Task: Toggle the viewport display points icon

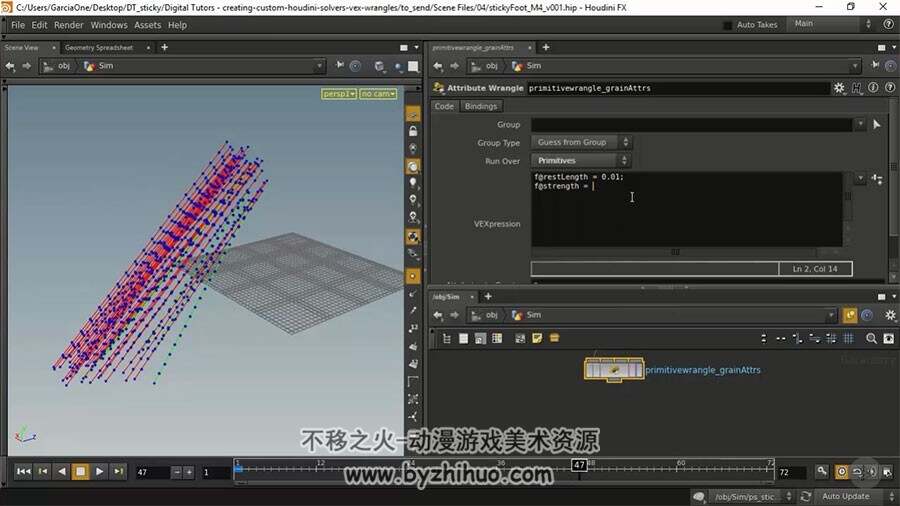Action: (x=413, y=276)
